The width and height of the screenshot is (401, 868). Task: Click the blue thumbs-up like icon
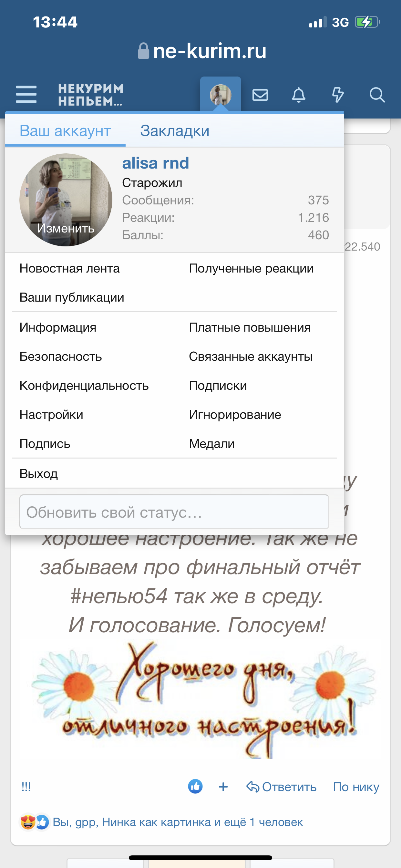(x=195, y=787)
